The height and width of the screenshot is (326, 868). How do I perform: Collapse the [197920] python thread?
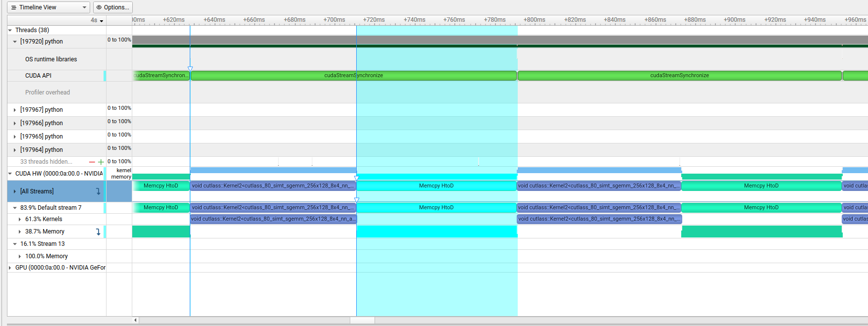tap(15, 42)
